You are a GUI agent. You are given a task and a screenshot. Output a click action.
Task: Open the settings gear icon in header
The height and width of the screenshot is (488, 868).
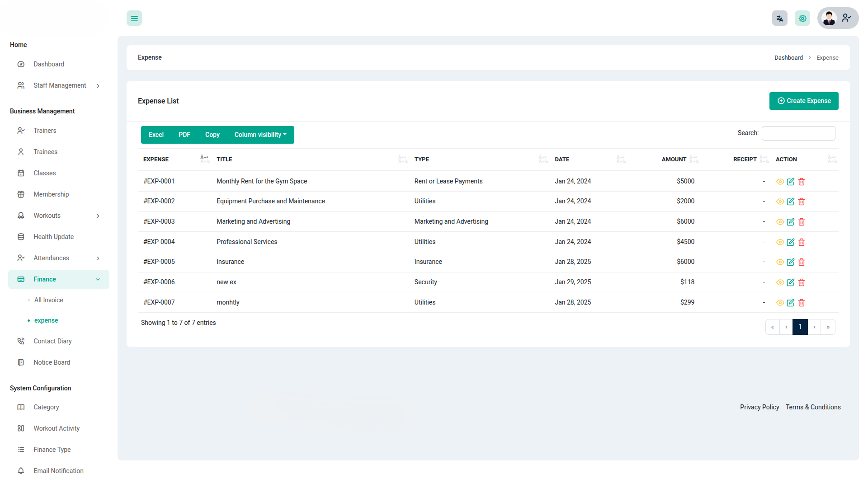coord(802,19)
